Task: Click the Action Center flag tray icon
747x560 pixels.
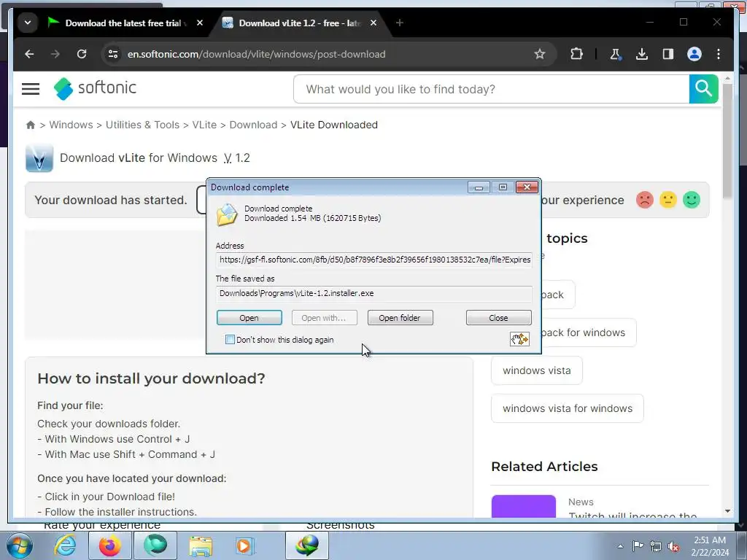Action: (638, 546)
